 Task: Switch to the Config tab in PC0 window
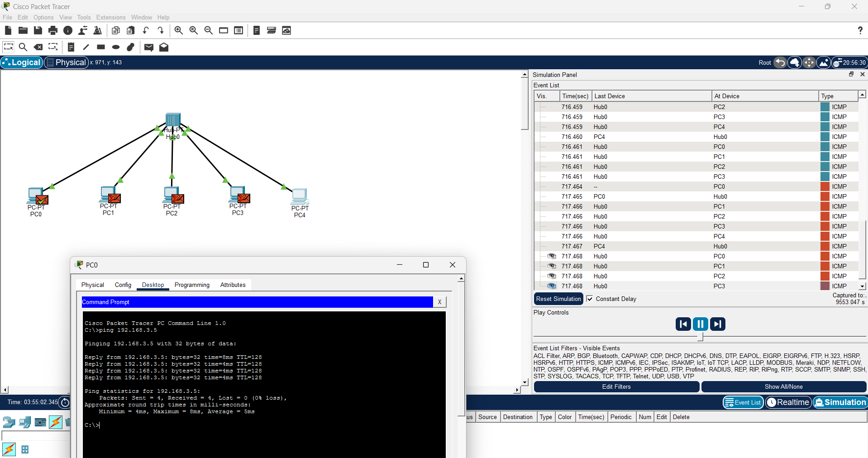pos(123,285)
